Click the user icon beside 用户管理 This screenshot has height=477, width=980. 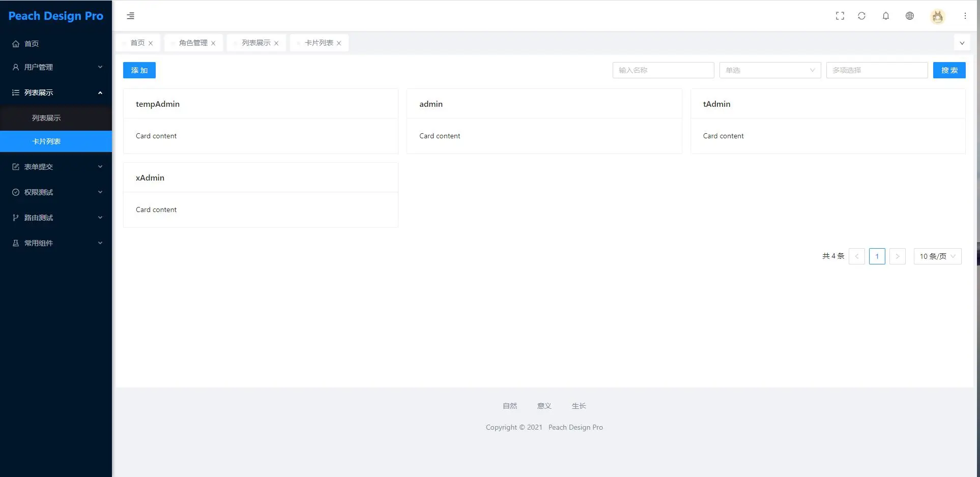[16, 67]
